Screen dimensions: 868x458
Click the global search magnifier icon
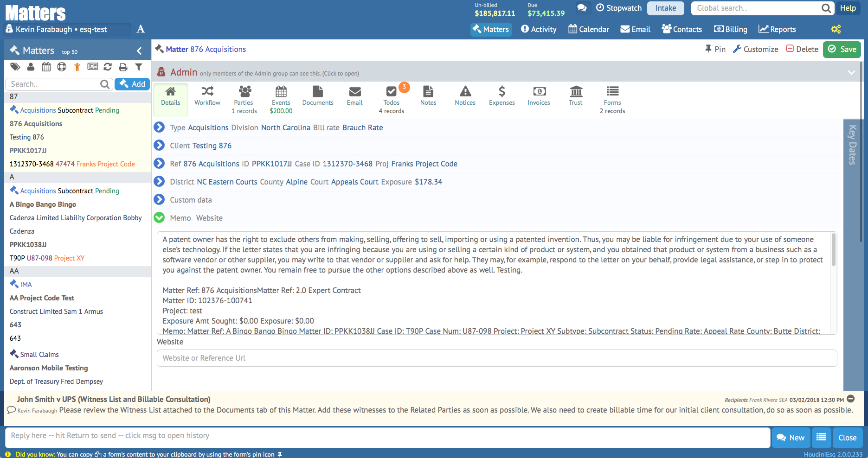click(826, 8)
